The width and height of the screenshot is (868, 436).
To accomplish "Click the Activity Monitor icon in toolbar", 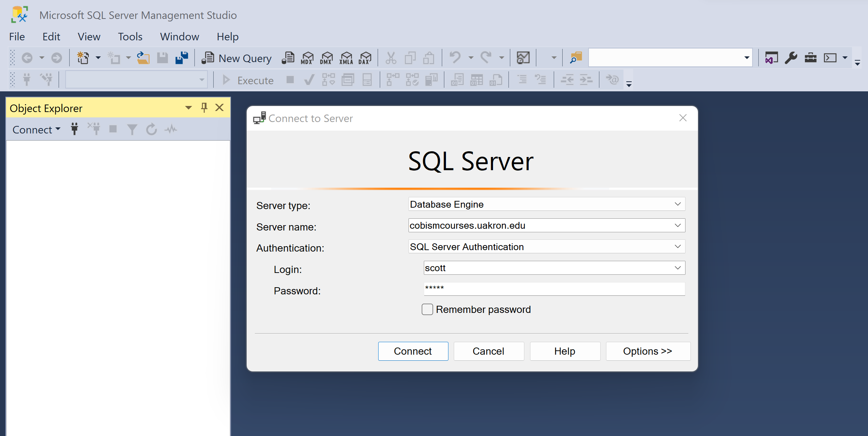I will [523, 58].
